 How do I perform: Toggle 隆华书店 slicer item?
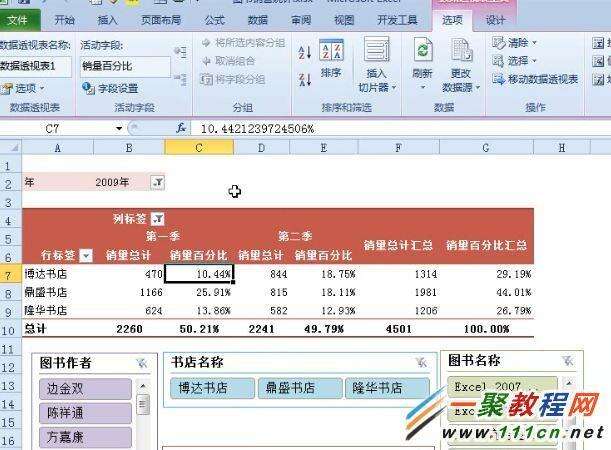387,388
